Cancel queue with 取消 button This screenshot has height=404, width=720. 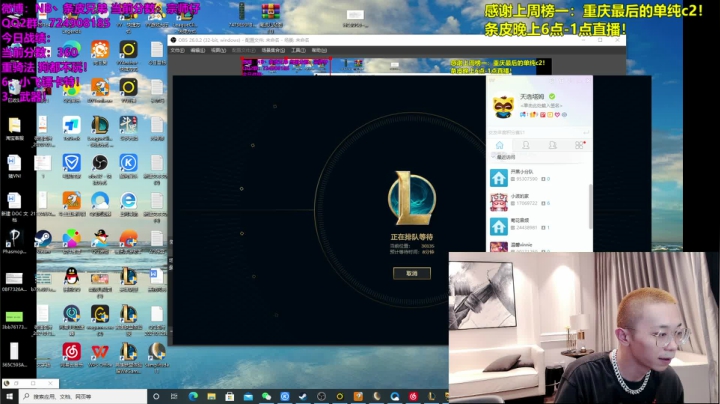(412, 273)
